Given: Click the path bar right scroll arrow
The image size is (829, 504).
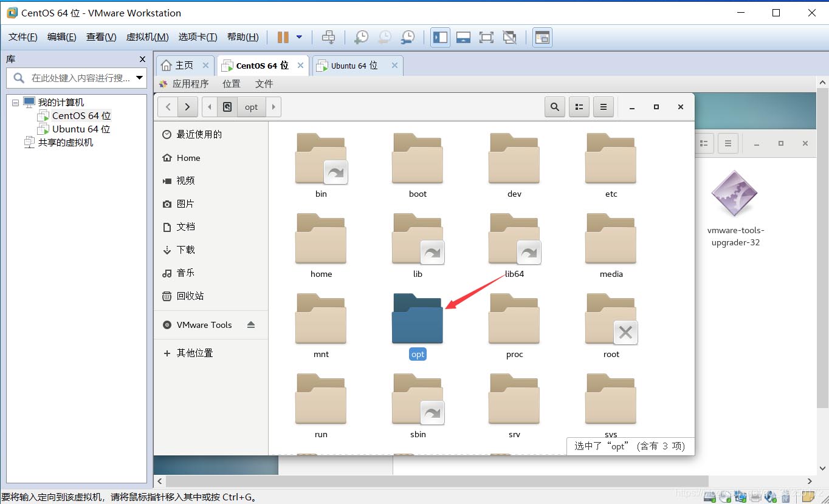Looking at the screenshot, I should click(x=273, y=107).
